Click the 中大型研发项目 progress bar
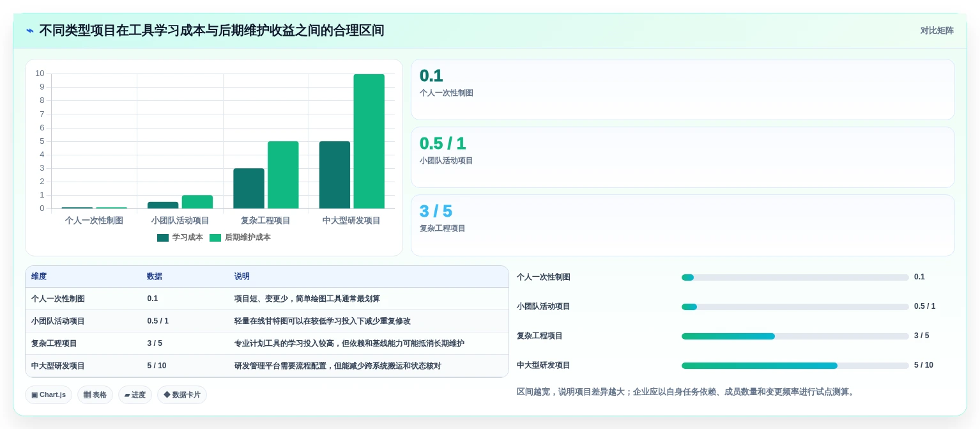This screenshot has height=429, width=980. pyautogui.click(x=795, y=366)
